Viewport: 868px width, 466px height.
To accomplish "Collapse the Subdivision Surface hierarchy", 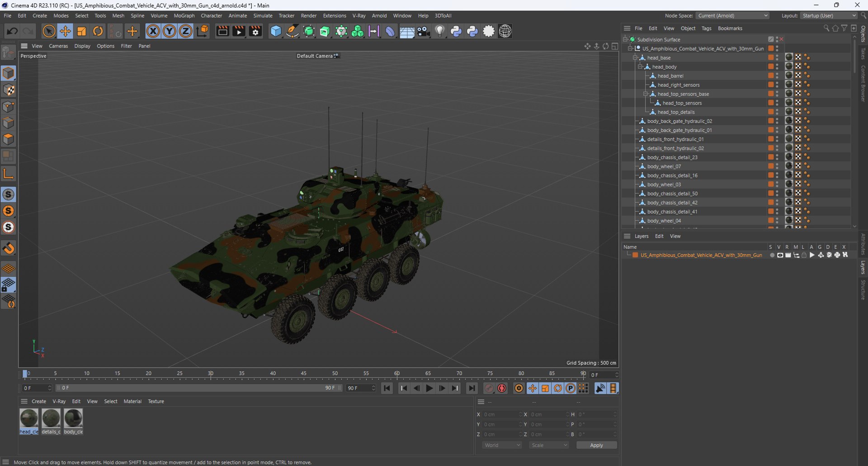I will pyautogui.click(x=625, y=39).
